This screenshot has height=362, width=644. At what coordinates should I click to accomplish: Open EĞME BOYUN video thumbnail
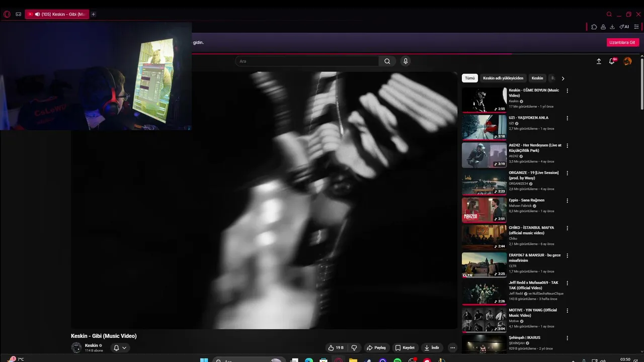pyautogui.click(x=484, y=100)
